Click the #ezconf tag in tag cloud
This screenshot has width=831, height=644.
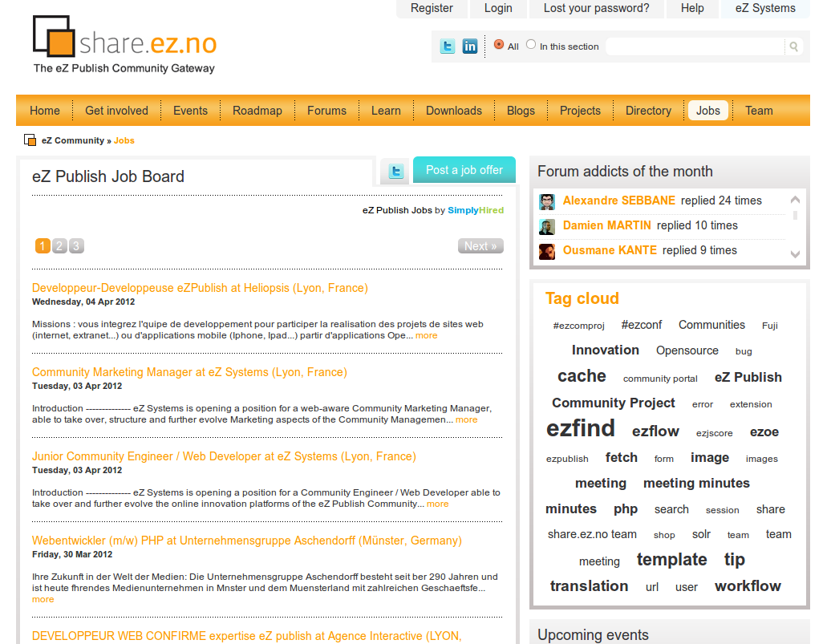641,325
